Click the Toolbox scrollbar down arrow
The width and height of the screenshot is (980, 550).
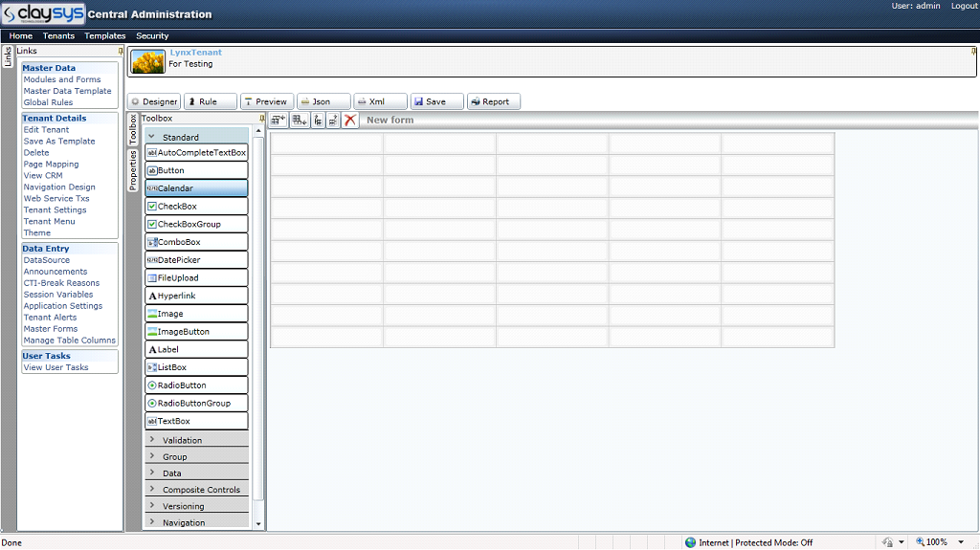(x=258, y=524)
